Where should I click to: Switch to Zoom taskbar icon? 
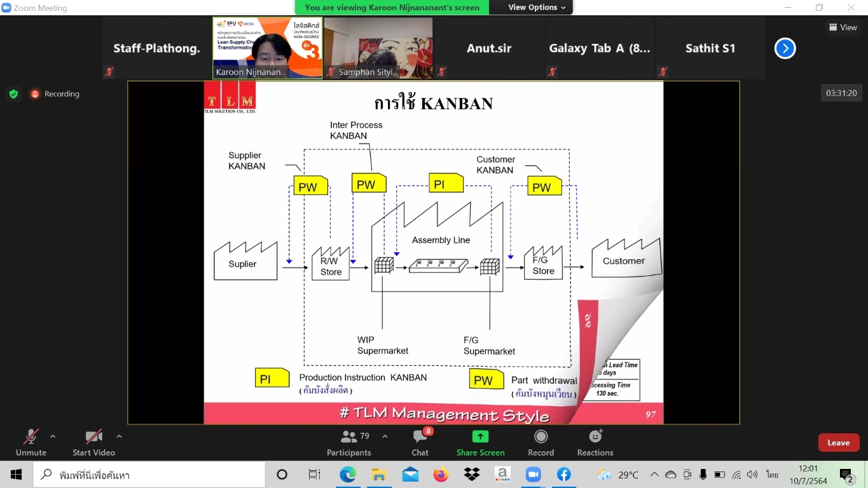pyautogui.click(x=533, y=475)
